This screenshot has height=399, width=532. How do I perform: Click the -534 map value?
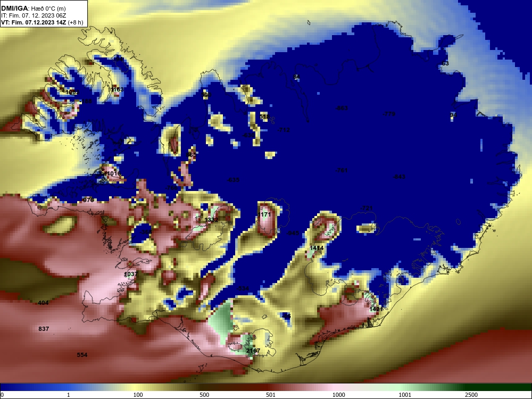243,288
